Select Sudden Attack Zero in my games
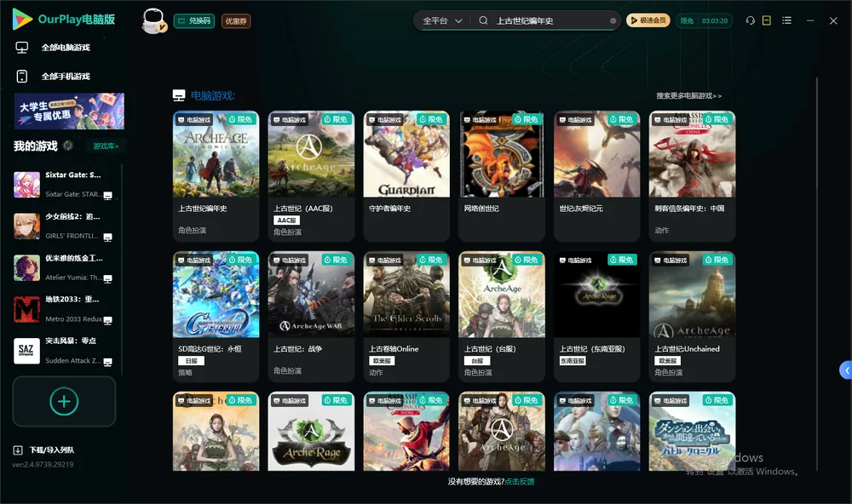The width and height of the screenshot is (852, 504). pyautogui.click(x=64, y=351)
